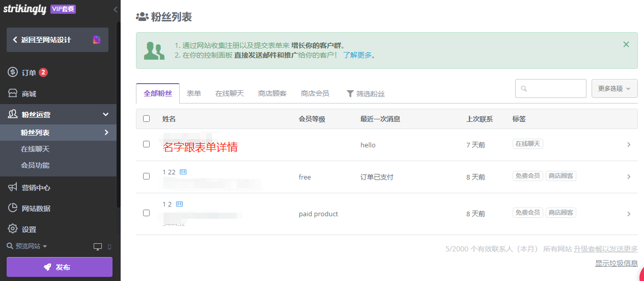The image size is (644, 281).
Task: Toggle the select-all checkbox in header
Action: point(147,118)
